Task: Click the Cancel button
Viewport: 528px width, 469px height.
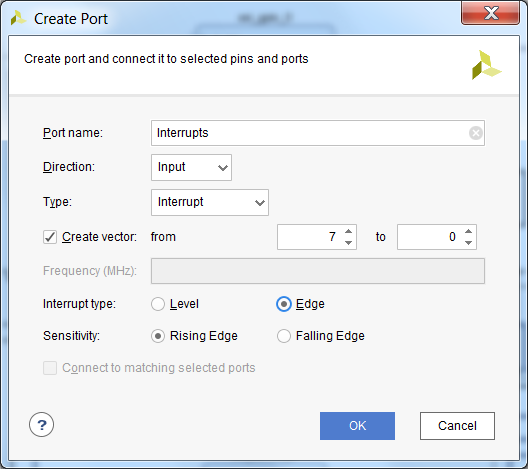Action: pyautogui.click(x=457, y=426)
